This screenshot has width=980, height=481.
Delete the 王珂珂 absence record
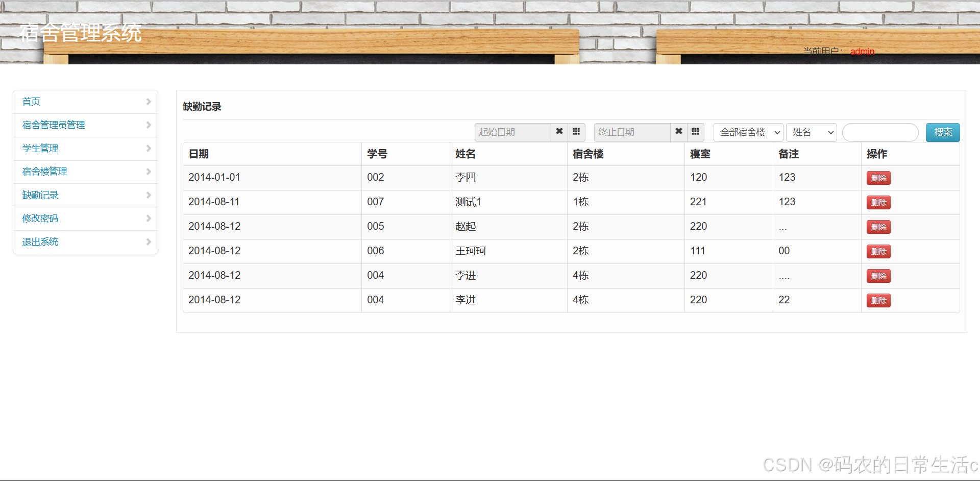pos(878,251)
